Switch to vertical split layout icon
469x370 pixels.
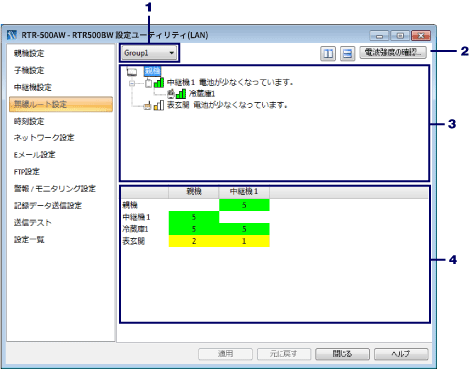(x=328, y=53)
